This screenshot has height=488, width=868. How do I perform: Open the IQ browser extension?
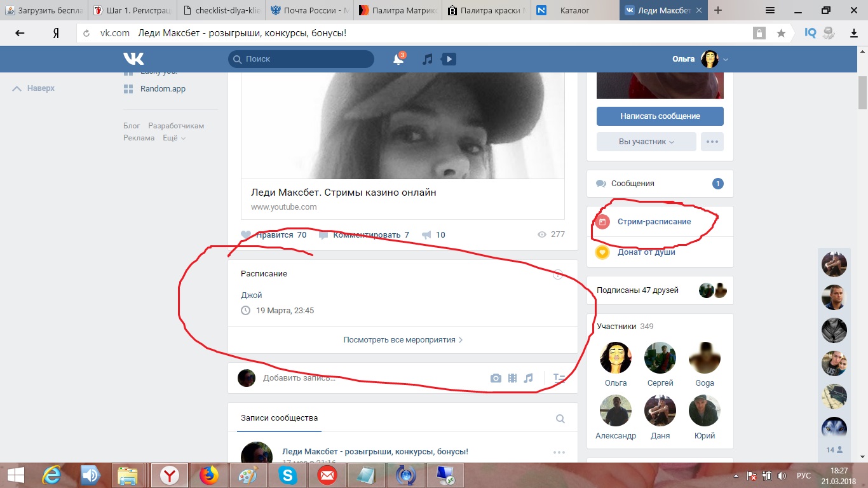coord(810,33)
